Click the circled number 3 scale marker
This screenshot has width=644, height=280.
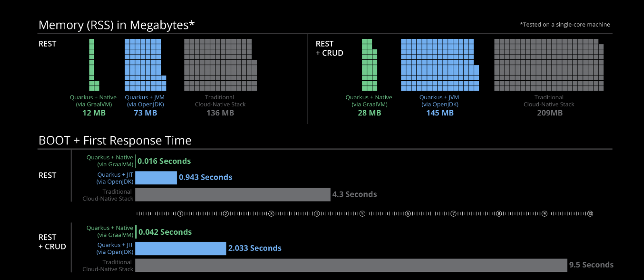(271, 213)
